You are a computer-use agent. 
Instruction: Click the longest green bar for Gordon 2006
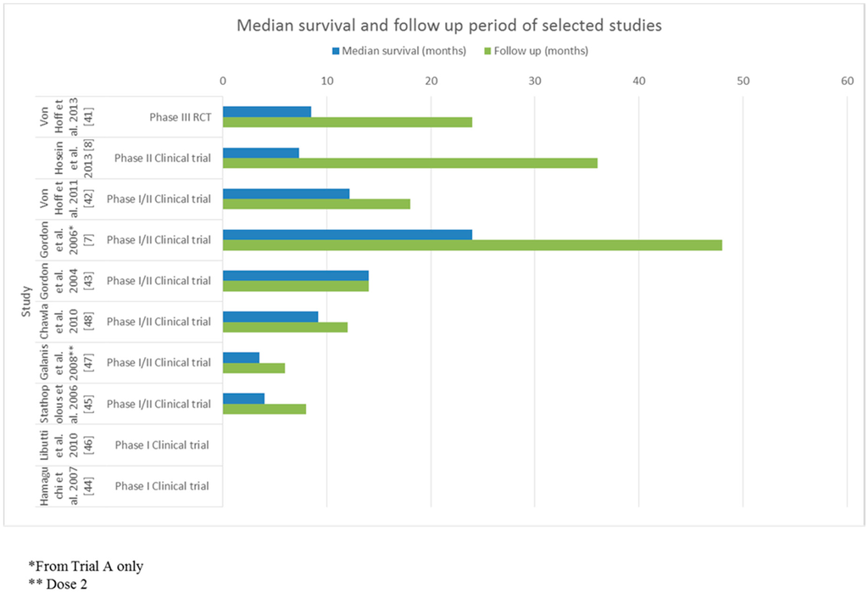[x=472, y=245]
